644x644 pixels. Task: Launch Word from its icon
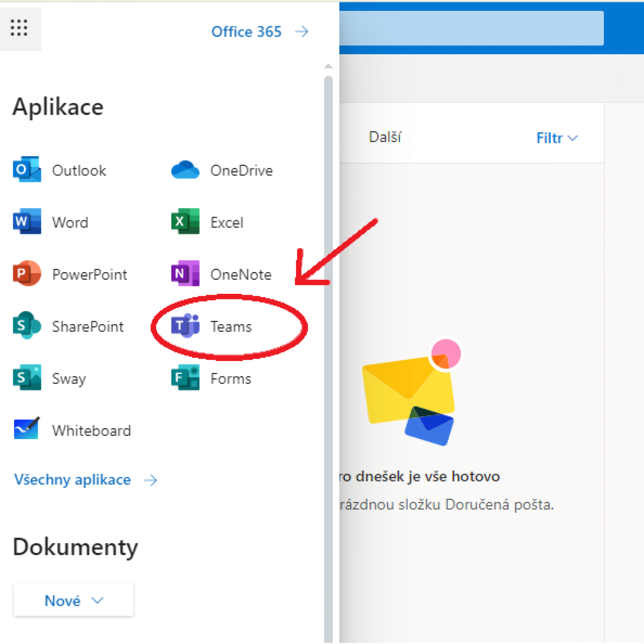(27, 221)
